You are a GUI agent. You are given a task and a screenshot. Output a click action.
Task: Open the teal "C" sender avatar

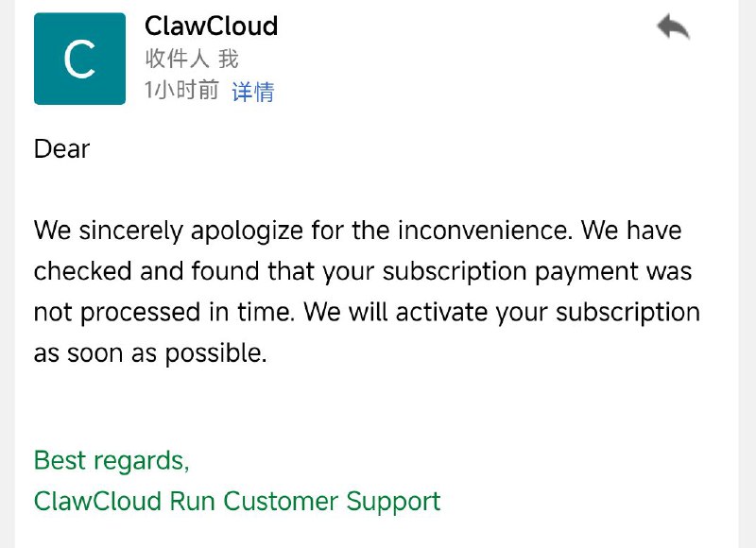pos(79,59)
